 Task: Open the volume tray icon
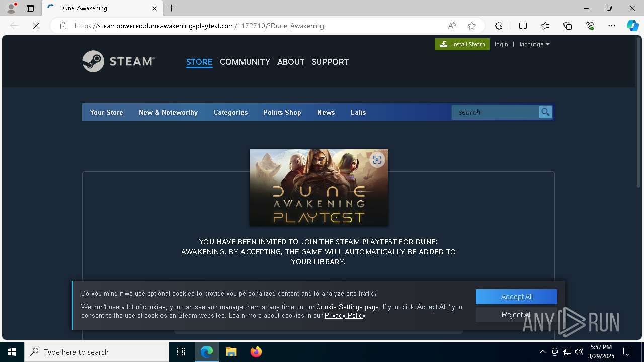[579, 352]
